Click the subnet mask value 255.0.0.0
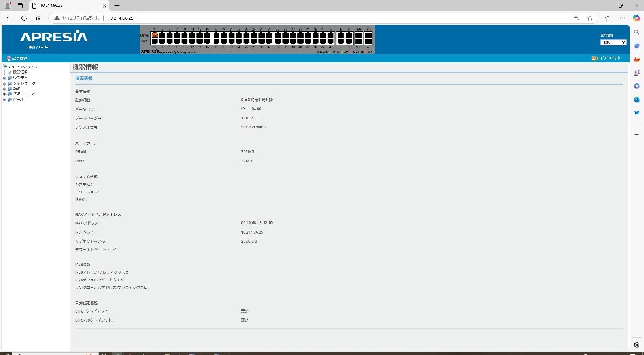 point(248,241)
